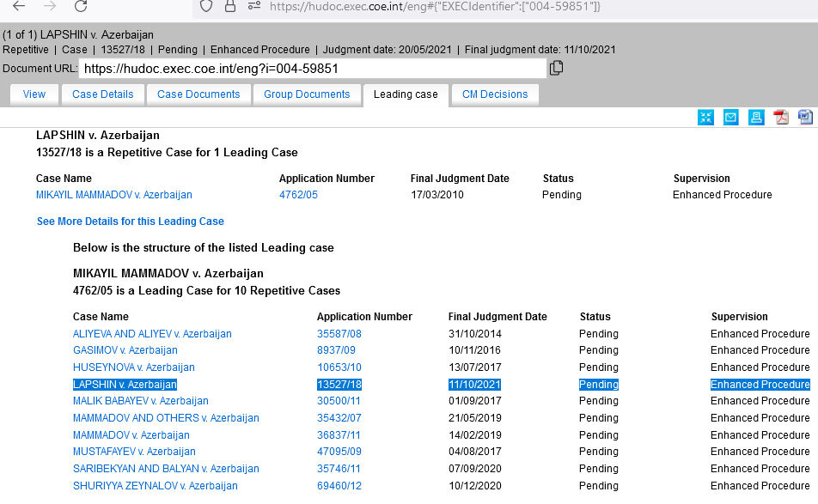The width and height of the screenshot is (818, 504).
Task: Open SHURIYYA ZEYNALOV v. Azerbaijan case
Action: pos(155,485)
